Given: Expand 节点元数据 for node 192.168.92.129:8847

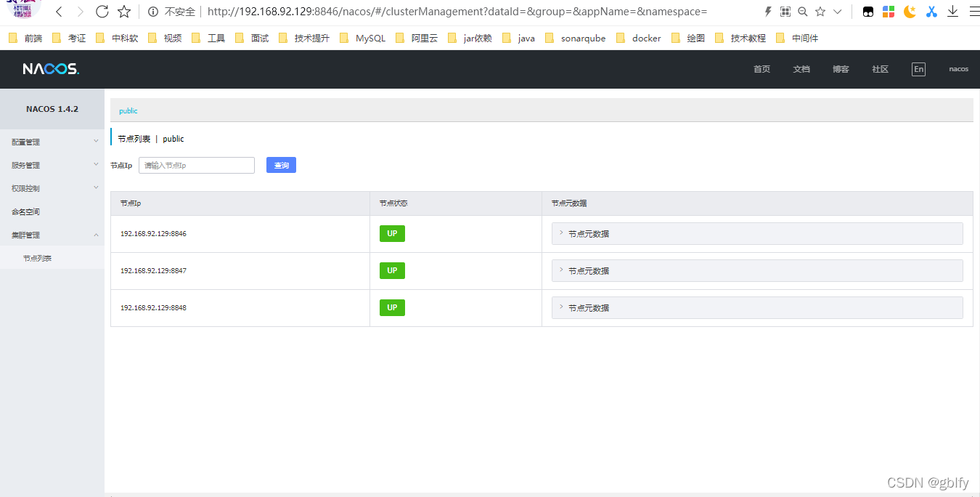Looking at the screenshot, I should pyautogui.click(x=757, y=270).
